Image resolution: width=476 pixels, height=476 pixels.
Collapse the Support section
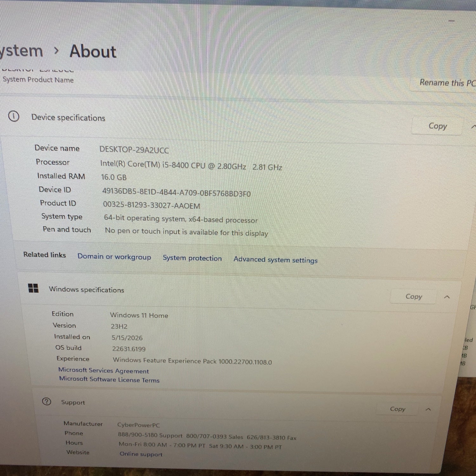428,409
